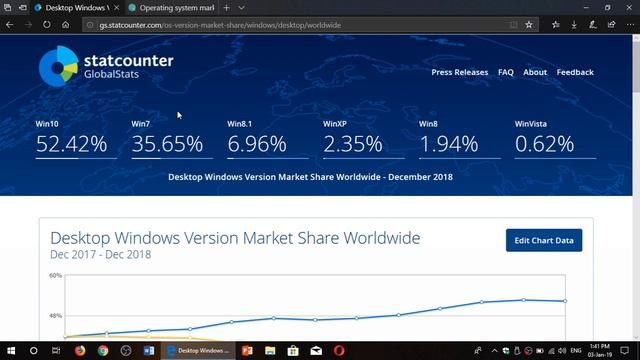Open the taskbar clock and date

tap(600, 351)
